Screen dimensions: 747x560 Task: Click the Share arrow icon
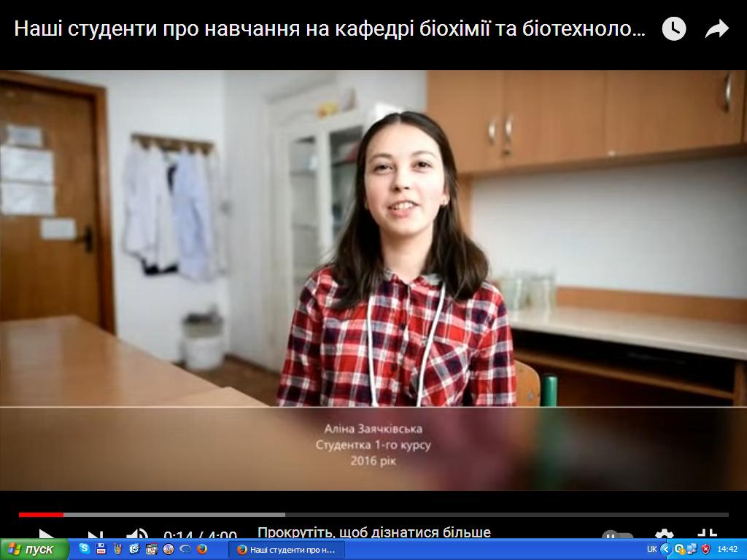(717, 29)
